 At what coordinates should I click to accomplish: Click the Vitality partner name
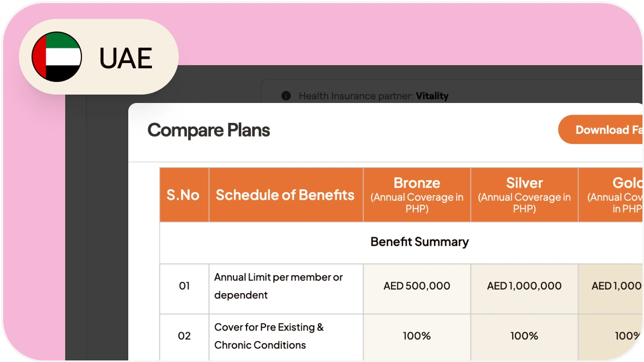(x=432, y=96)
